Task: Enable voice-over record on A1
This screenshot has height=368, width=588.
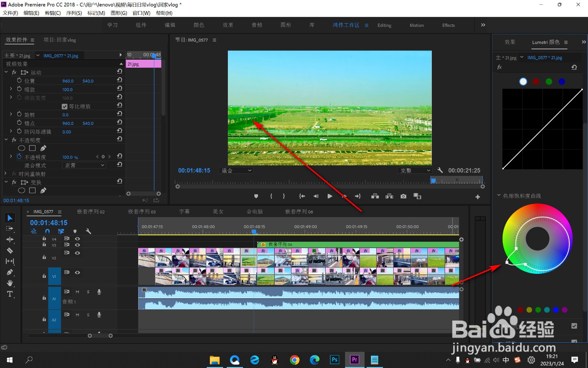Action: click(99, 292)
